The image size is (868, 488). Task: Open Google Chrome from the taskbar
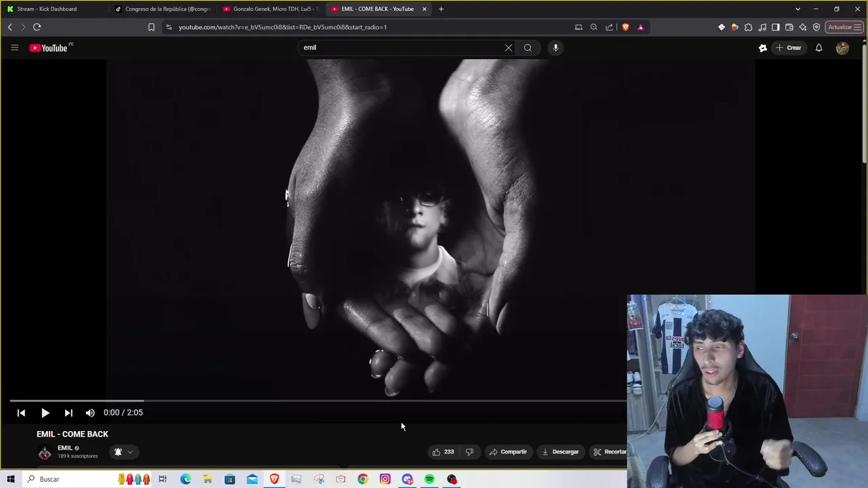[x=363, y=479]
